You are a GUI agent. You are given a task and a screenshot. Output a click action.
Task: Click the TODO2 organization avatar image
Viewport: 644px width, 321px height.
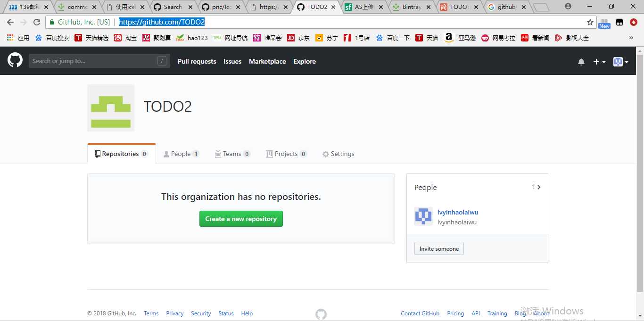pos(111,108)
